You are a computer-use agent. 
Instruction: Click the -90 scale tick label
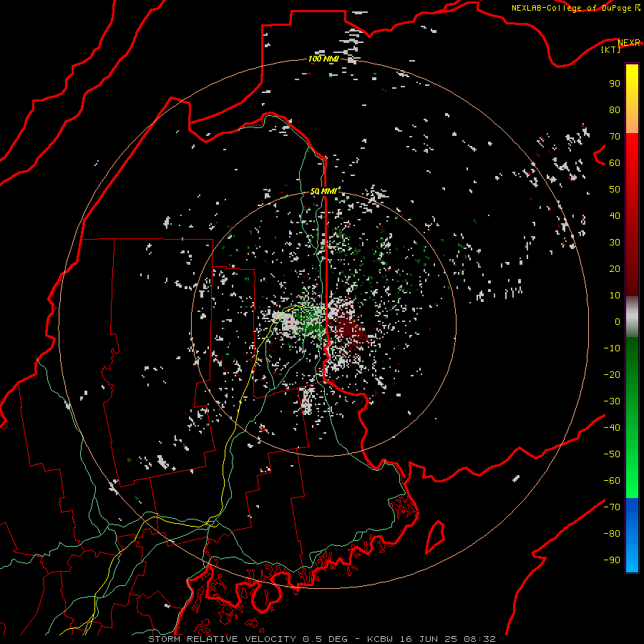(x=612, y=560)
